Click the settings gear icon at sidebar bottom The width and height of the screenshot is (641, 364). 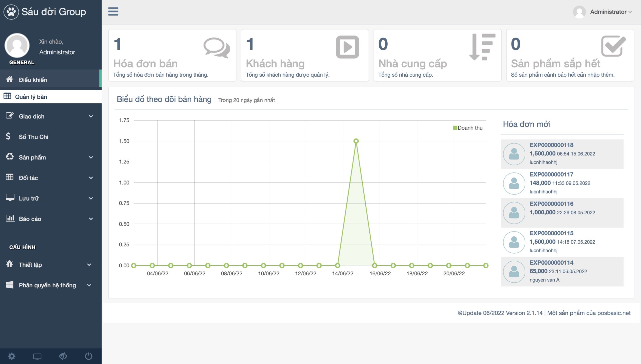[12, 356]
